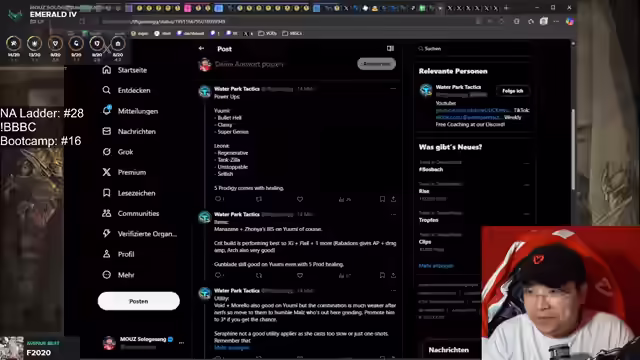This screenshot has width=640, height=360.
Task: Click the Deine Antwort posten reply field
Action: [x=249, y=64]
